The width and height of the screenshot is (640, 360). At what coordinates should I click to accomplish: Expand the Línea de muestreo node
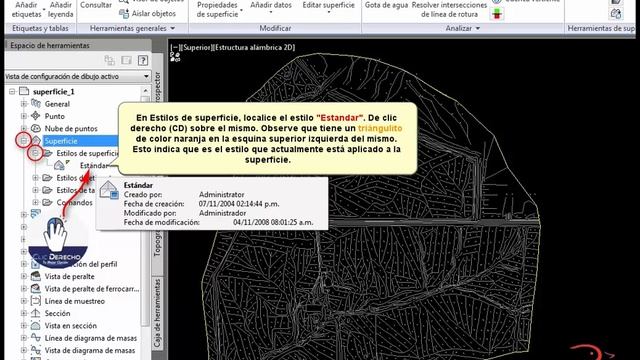click(x=24, y=301)
